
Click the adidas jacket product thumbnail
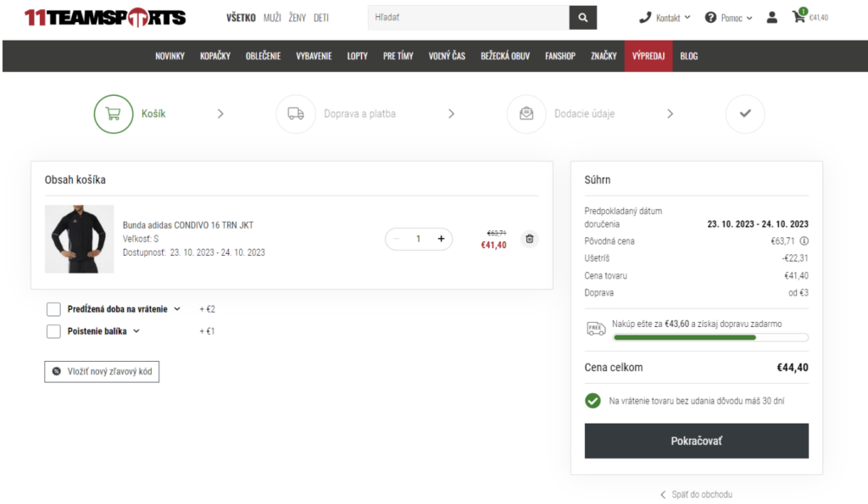click(x=79, y=239)
